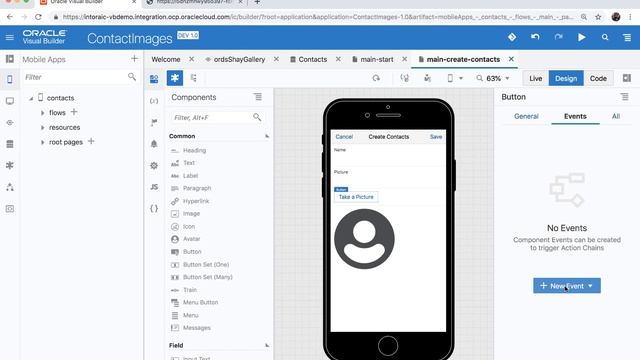Screen dimensions: 640x360
Task: Click Save in the phone preview
Action: tap(436, 137)
